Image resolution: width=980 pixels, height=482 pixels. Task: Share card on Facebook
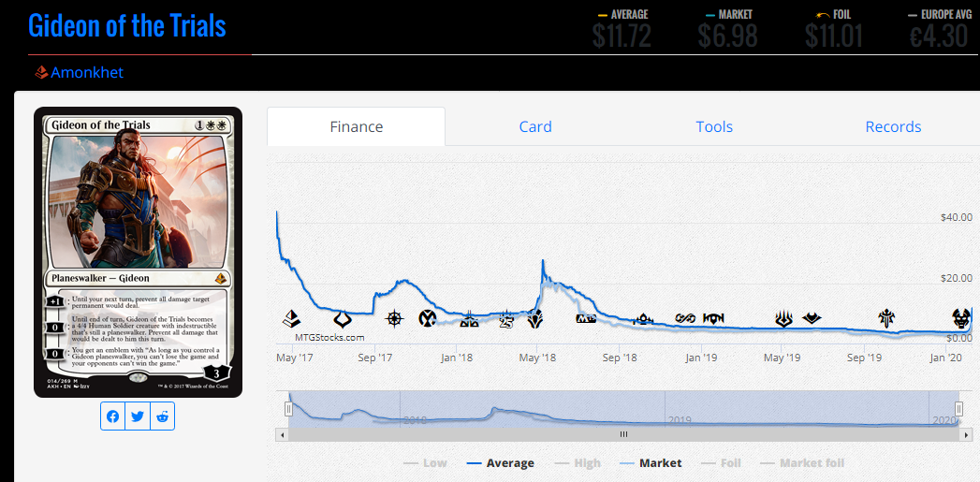pyautogui.click(x=112, y=416)
